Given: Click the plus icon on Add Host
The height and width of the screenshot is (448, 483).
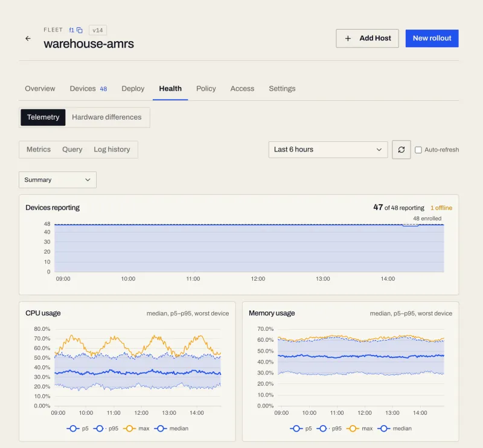Looking at the screenshot, I should tap(348, 39).
